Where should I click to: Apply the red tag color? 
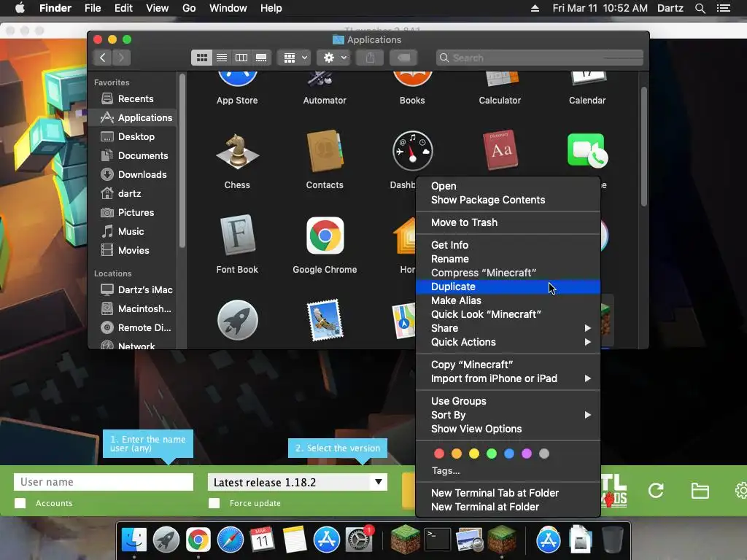tap(439, 454)
